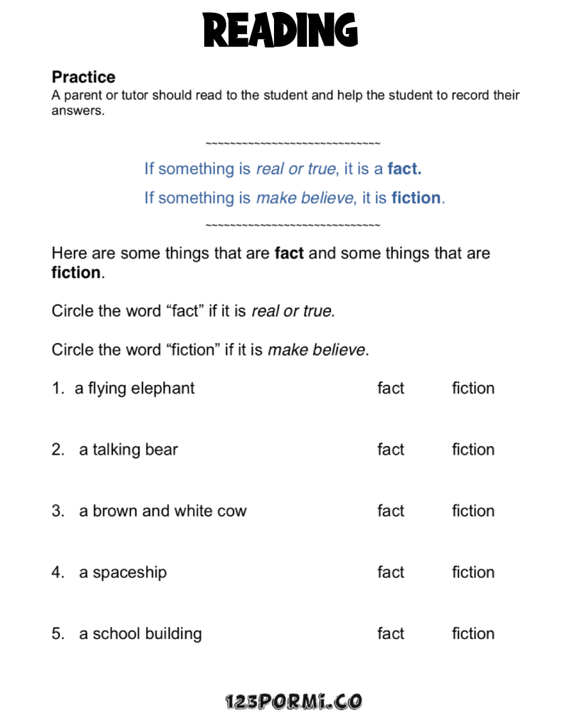Circle "fact" for brown and white cow
The width and height of the screenshot is (563, 728).
click(390, 511)
